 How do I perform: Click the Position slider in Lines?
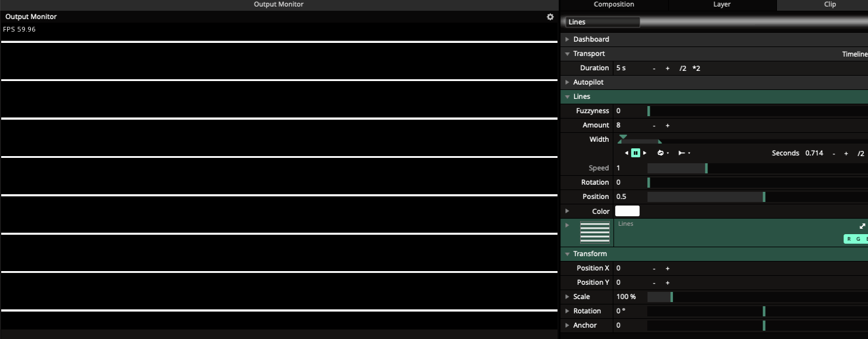756,197
